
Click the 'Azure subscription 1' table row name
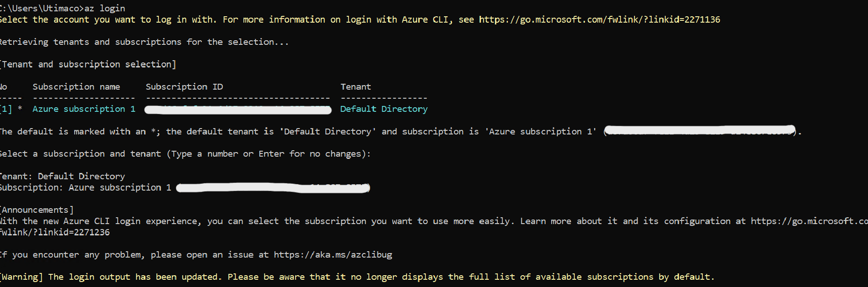(x=84, y=109)
